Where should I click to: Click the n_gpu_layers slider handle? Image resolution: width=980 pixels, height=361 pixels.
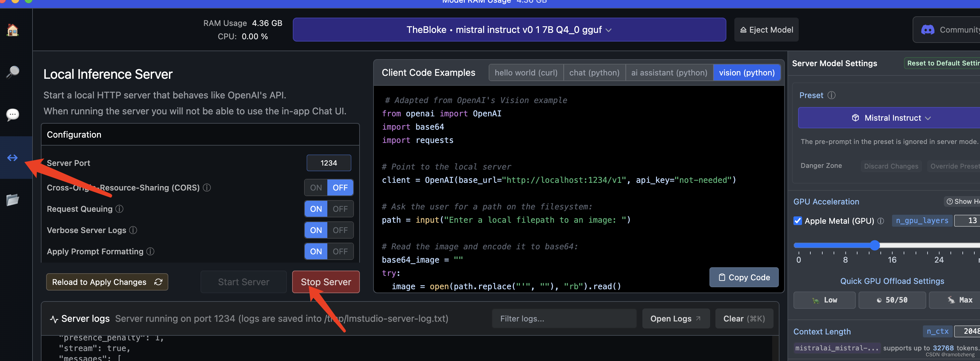click(875, 245)
